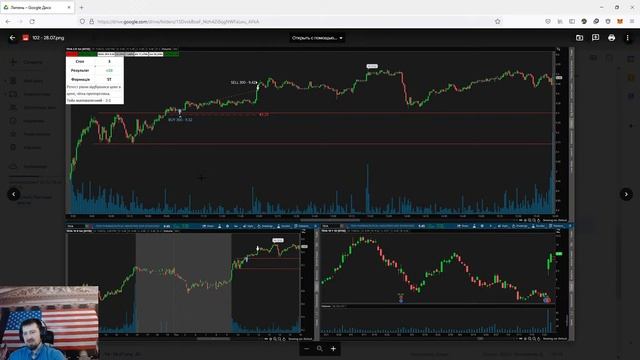Go to the next file in preview
Screen dimensions: 640x360
tap(626, 194)
